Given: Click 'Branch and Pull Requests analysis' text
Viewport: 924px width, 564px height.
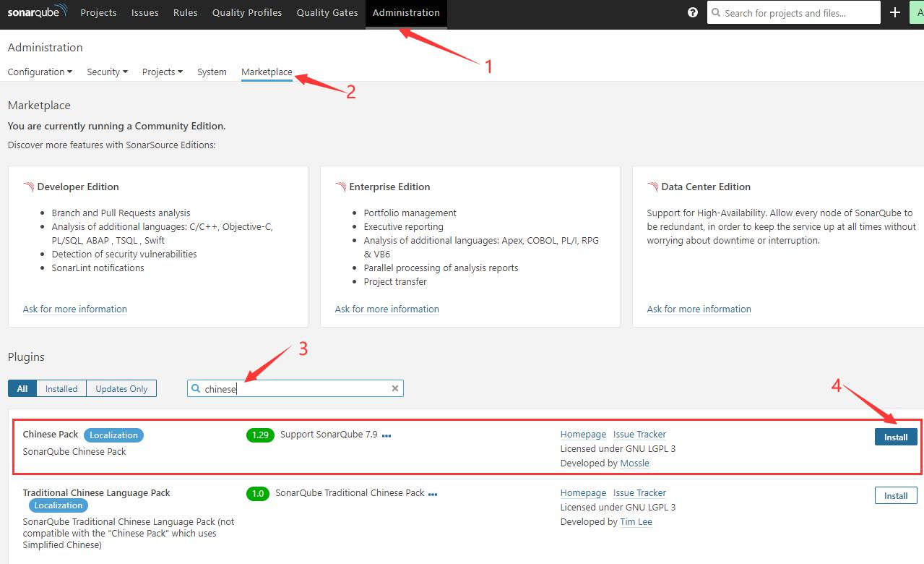Looking at the screenshot, I should pyautogui.click(x=121, y=213).
